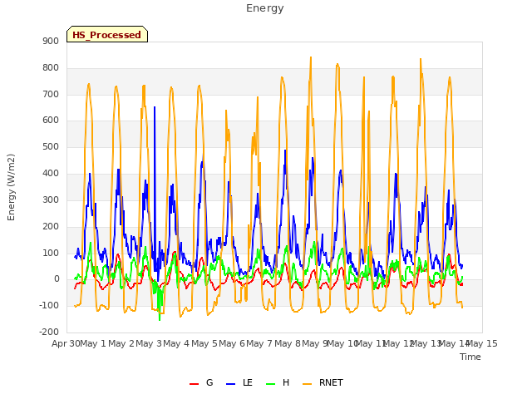Click the -200 y-axis tick label
This screenshot has width=532, height=399.
click(49, 332)
